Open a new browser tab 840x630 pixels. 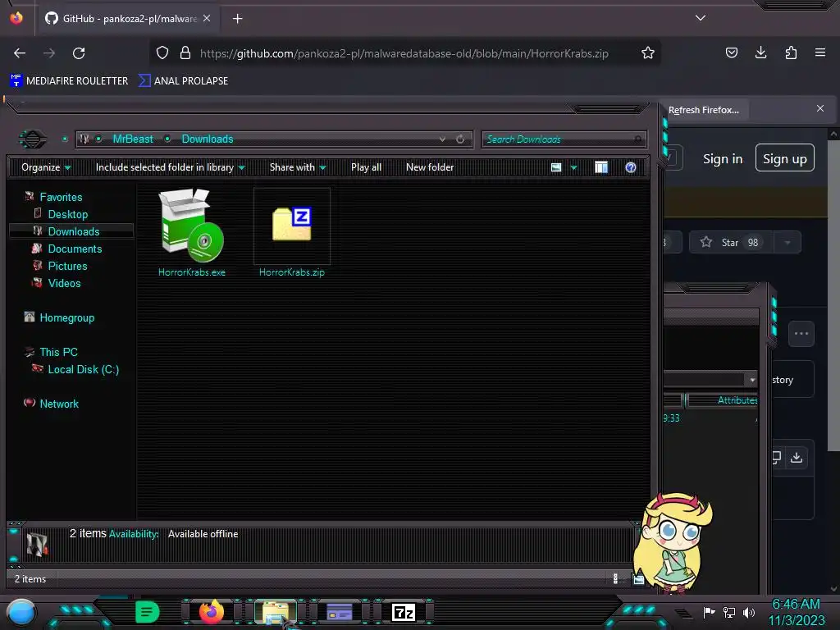237,19
